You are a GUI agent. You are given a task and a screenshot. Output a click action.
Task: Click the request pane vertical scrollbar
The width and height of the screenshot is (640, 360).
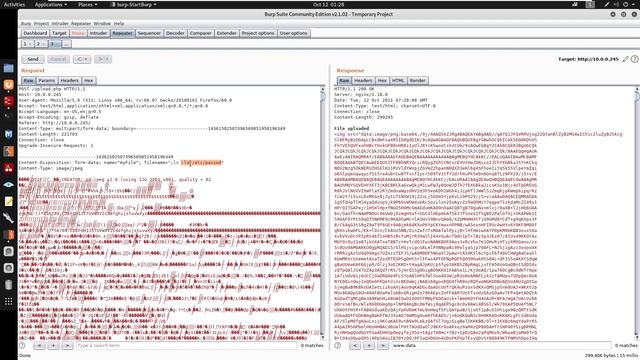coord(322,213)
